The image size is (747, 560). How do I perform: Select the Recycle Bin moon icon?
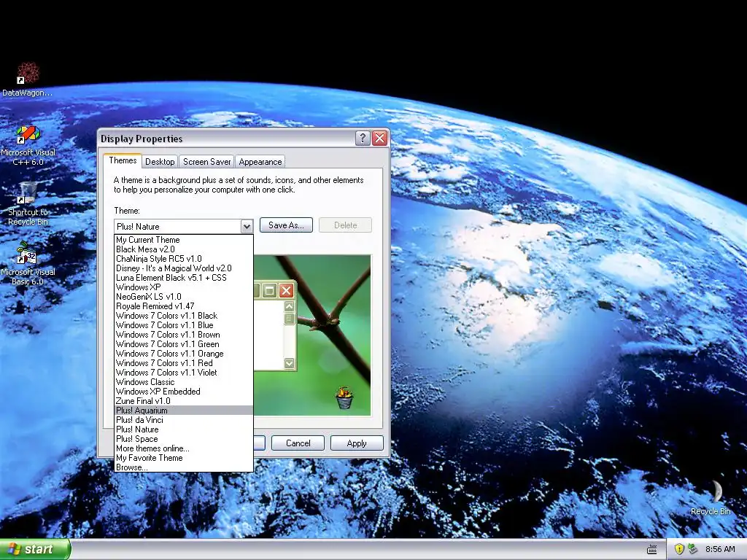click(x=711, y=498)
